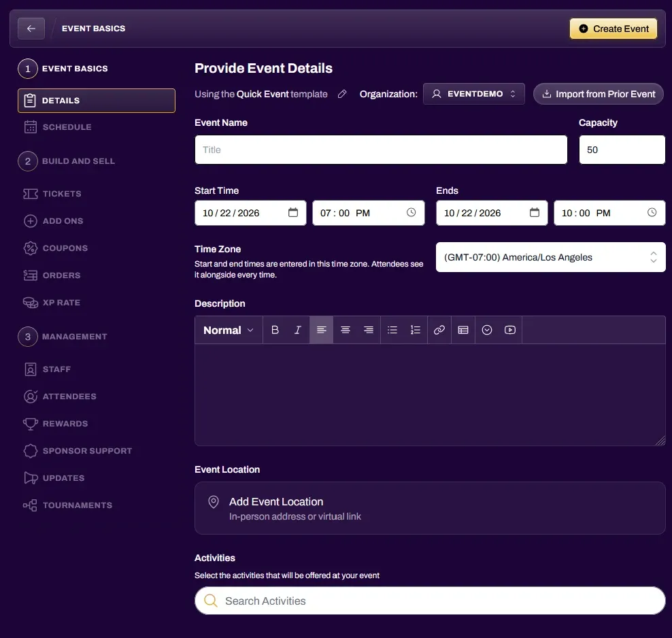Align text left
The image size is (672, 638).
(322, 330)
